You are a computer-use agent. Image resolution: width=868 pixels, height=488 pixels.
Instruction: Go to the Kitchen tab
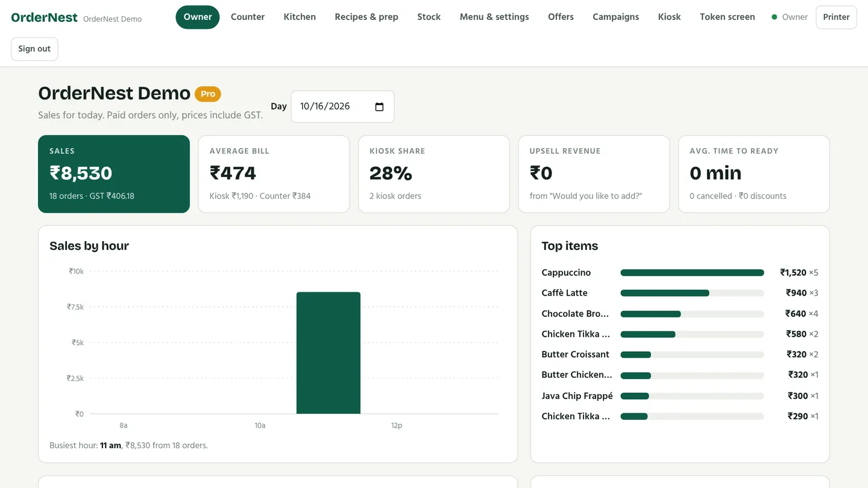(300, 17)
